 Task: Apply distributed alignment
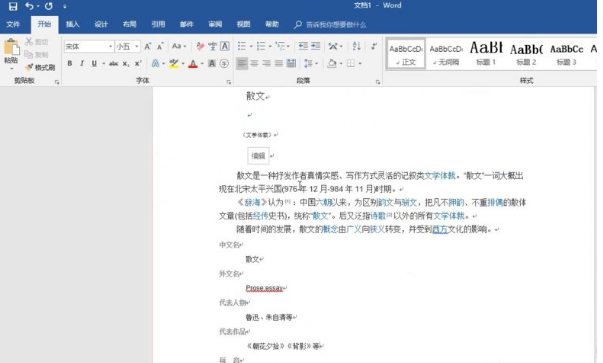coord(291,63)
